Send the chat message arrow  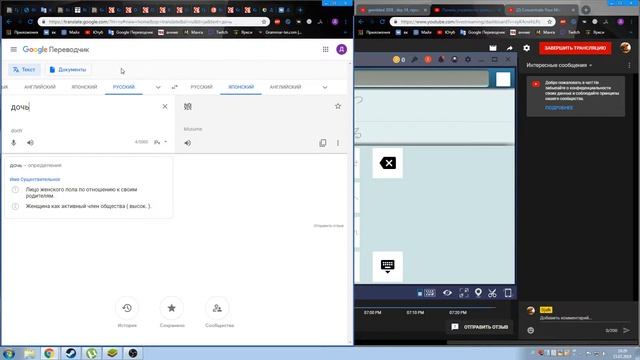tap(627, 330)
